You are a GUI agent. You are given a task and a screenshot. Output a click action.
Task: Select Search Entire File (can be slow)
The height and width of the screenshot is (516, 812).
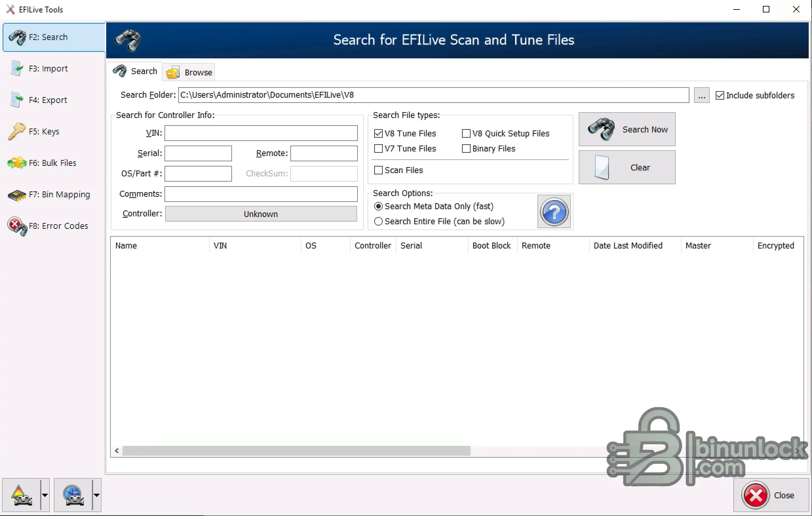click(439, 221)
